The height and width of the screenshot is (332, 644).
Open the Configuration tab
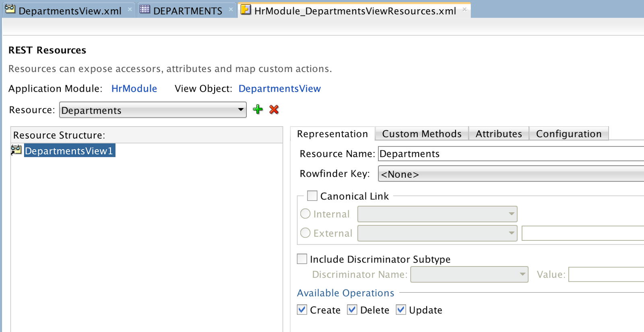569,134
